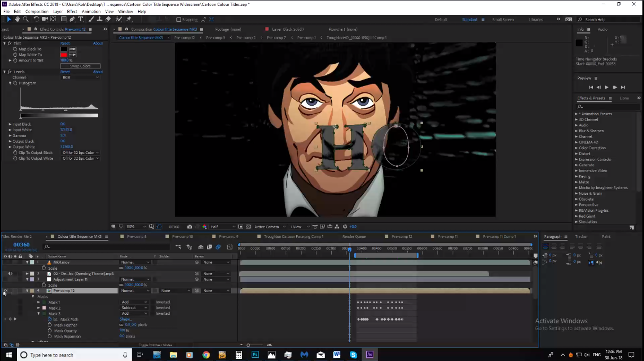Align paragraph text right
The image size is (644, 361).
(x=562, y=246)
